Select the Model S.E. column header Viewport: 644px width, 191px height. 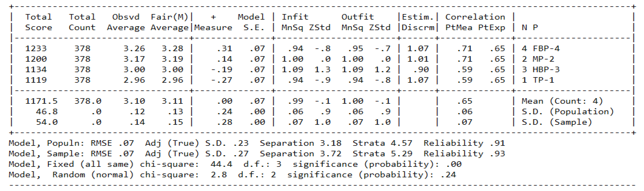point(251,22)
